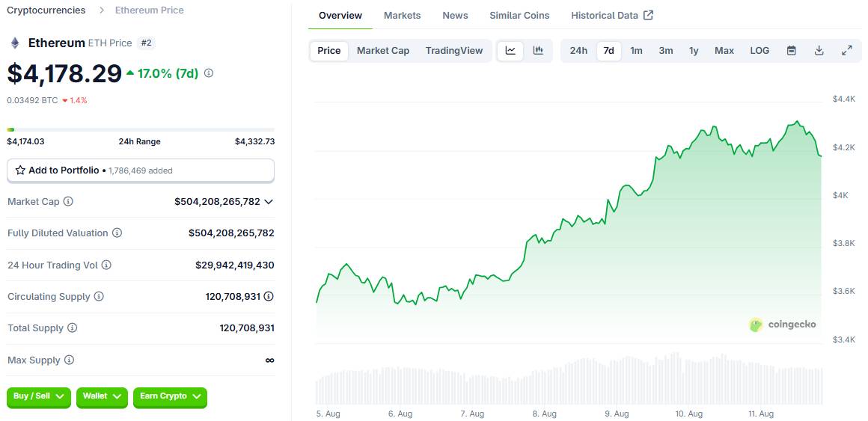
Task: Click the Total Supply 120,708,931 value
Action: [x=247, y=328]
